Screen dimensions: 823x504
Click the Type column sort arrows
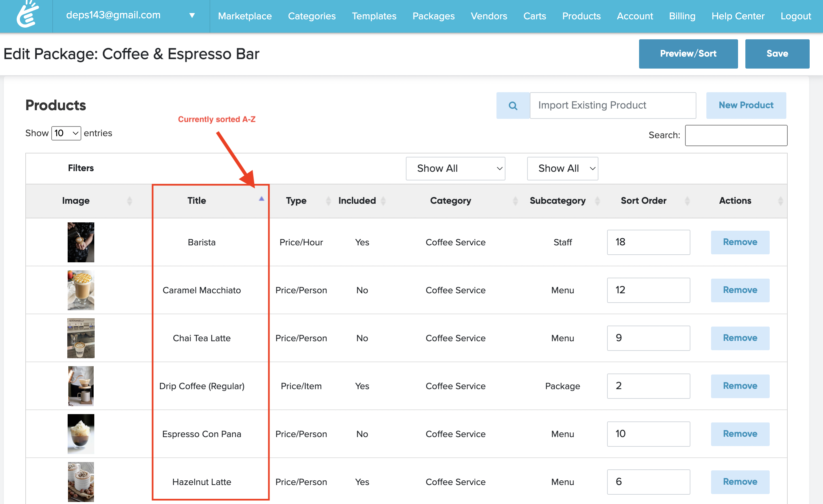pos(328,201)
